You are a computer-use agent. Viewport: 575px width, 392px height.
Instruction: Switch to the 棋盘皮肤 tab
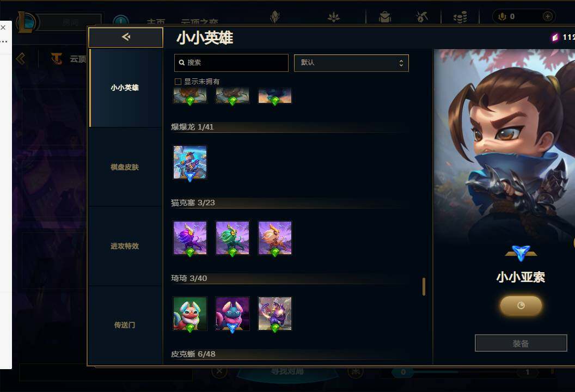click(125, 167)
